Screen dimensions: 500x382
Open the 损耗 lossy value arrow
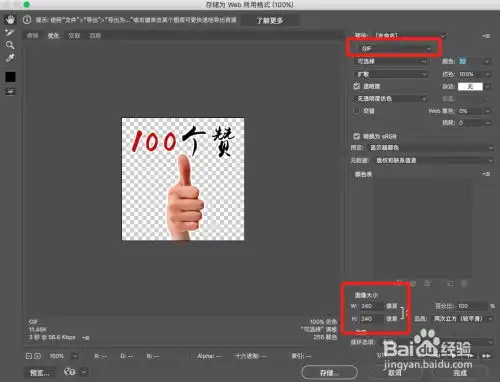487,123
